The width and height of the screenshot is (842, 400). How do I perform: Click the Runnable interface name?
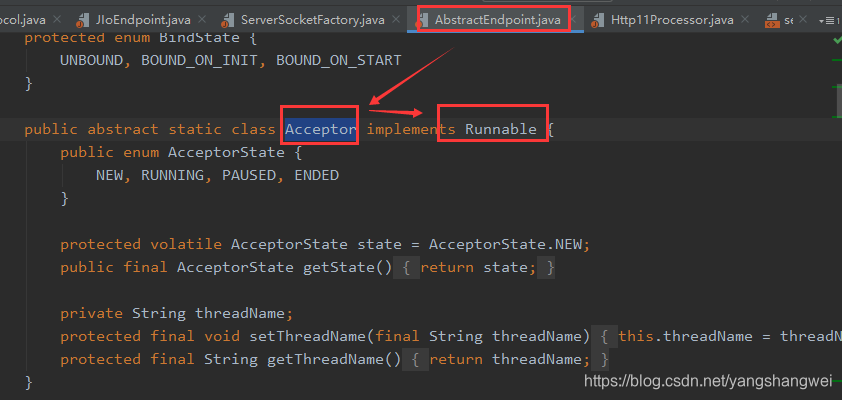(500, 129)
